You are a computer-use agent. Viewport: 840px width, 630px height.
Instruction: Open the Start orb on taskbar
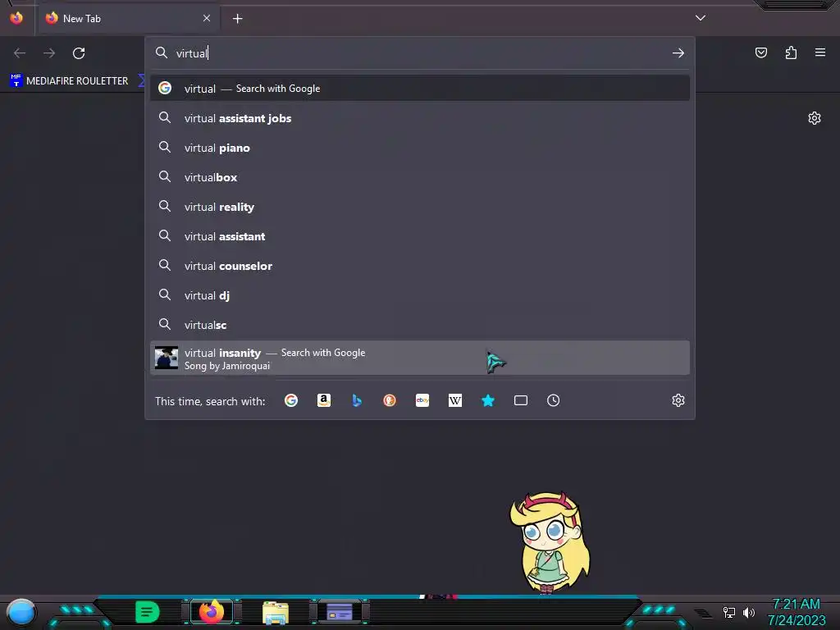click(21, 612)
